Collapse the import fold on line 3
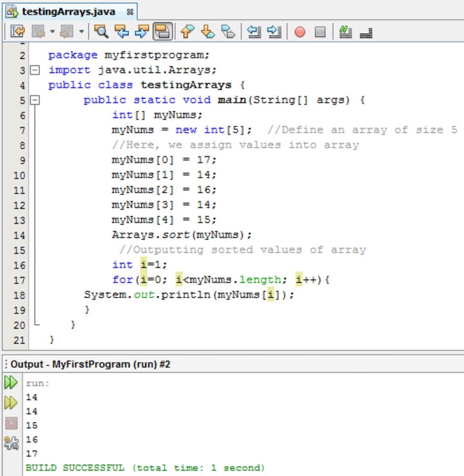 (35, 70)
